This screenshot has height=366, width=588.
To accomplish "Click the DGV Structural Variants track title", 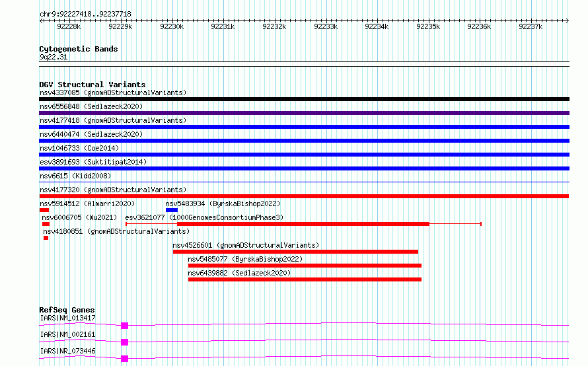I will pos(92,85).
